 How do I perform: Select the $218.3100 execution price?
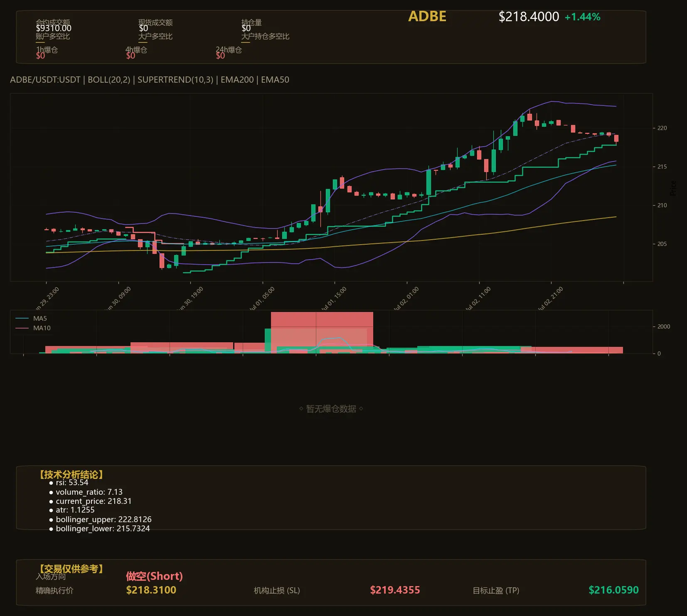click(x=151, y=590)
